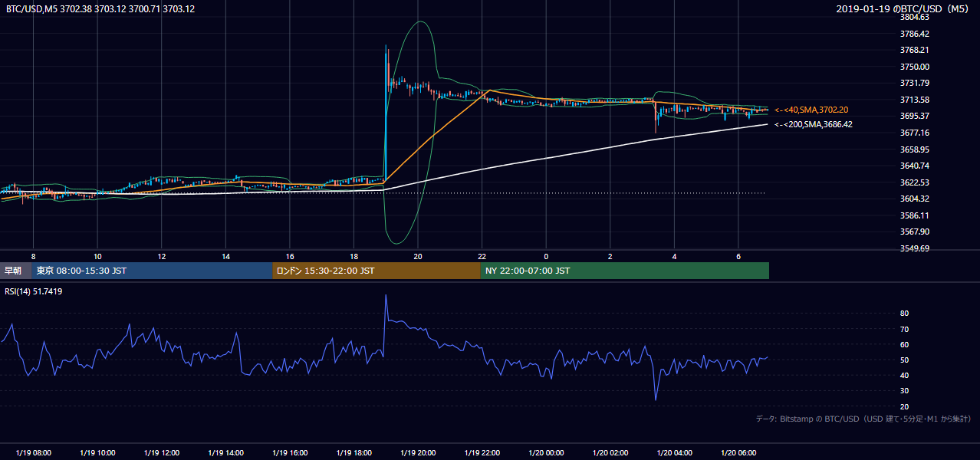The image size is (980, 460).
Task: Click the 1/19 08:00 time label
Action: 34,452
